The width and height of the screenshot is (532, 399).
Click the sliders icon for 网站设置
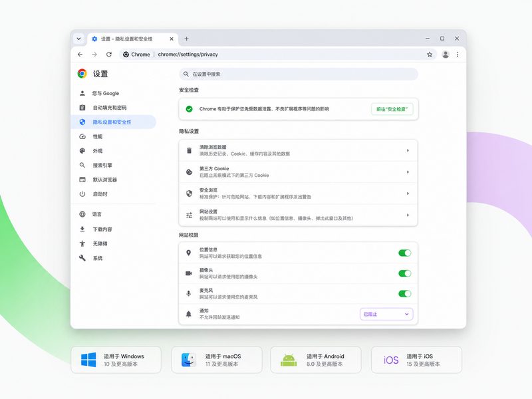[189, 215]
